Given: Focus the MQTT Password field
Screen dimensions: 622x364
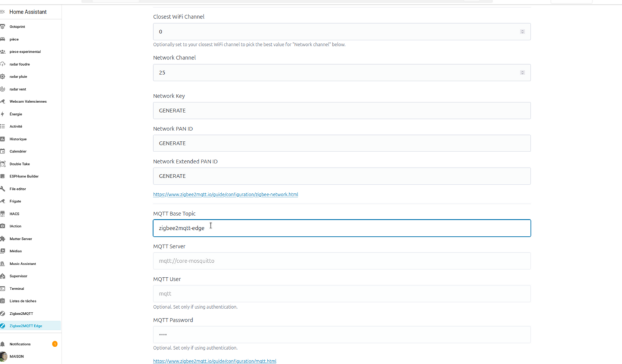Looking at the screenshot, I should point(341,335).
